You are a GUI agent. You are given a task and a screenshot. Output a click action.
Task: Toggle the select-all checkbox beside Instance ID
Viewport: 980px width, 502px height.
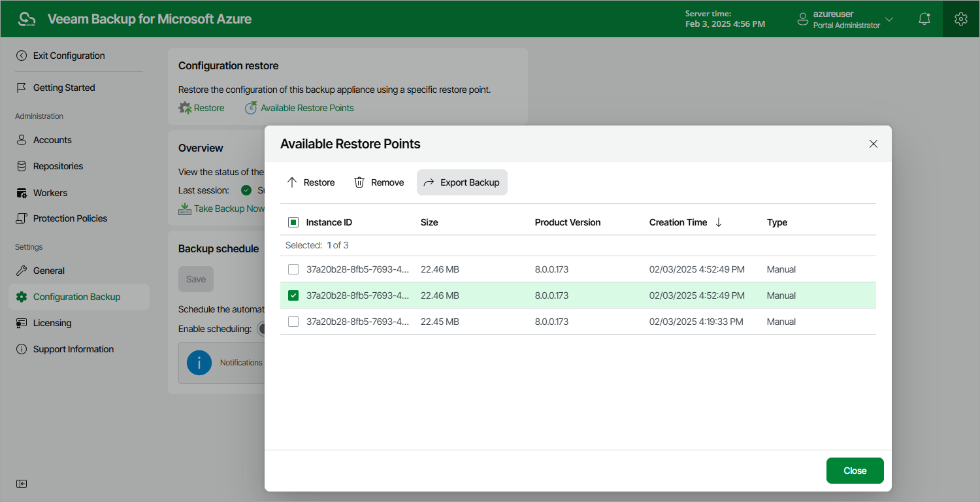(293, 222)
